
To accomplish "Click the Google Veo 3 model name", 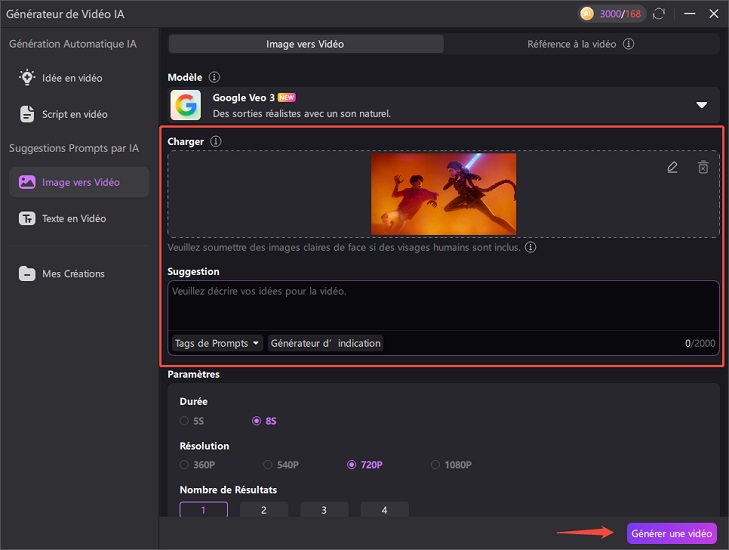I will pyautogui.click(x=244, y=98).
